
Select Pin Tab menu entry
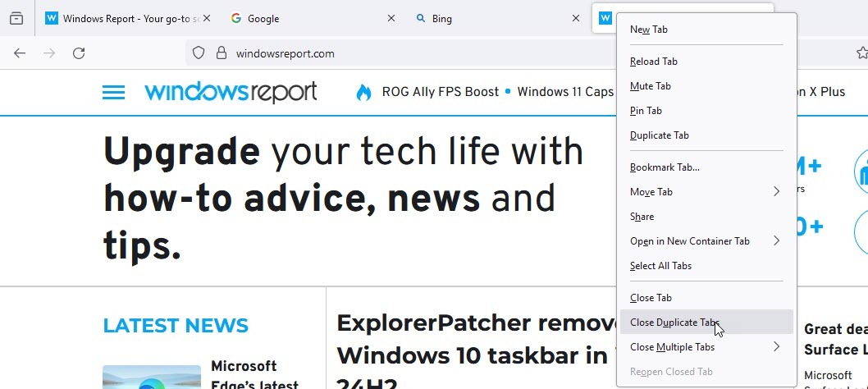point(706,111)
